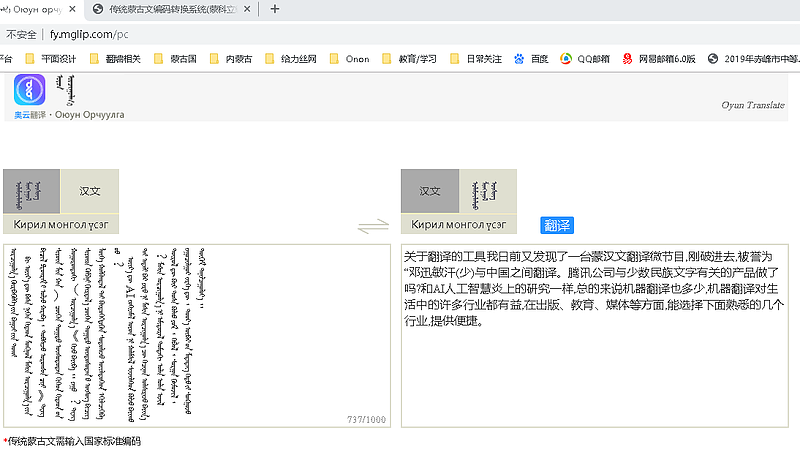Open the 日常关注 bookmark folder
Viewport: 800px width, 455px height.
pyautogui.click(x=476, y=59)
